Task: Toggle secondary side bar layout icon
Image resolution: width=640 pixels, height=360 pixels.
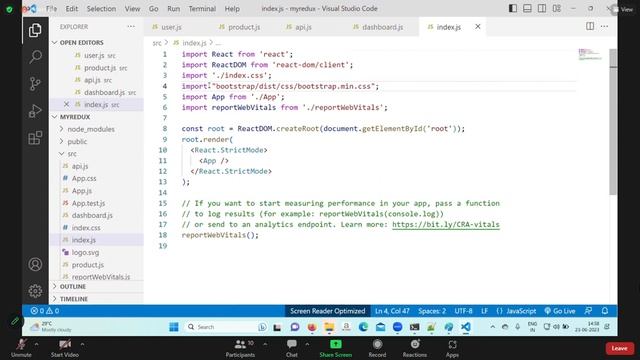Action: point(542,8)
